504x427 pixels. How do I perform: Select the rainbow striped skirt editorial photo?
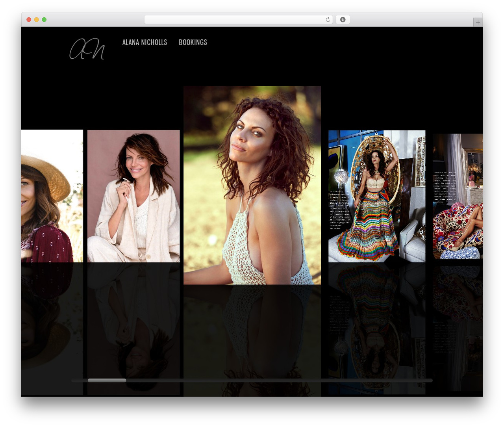(x=377, y=196)
